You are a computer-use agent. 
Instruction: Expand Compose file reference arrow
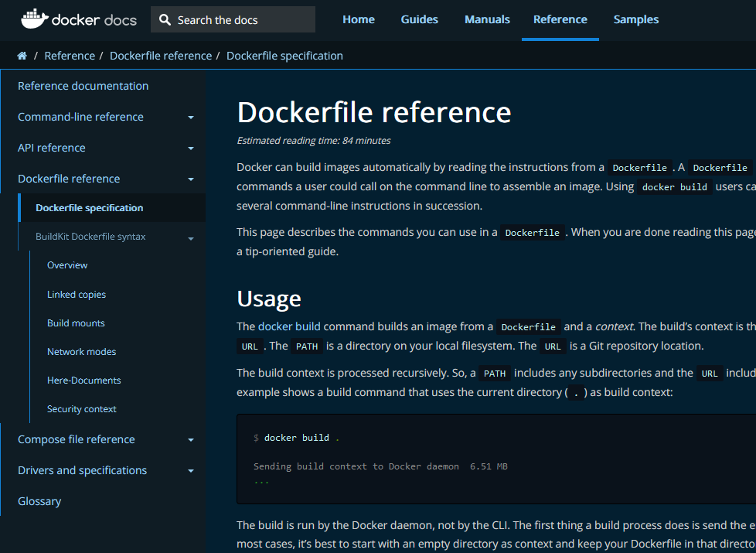pos(191,440)
